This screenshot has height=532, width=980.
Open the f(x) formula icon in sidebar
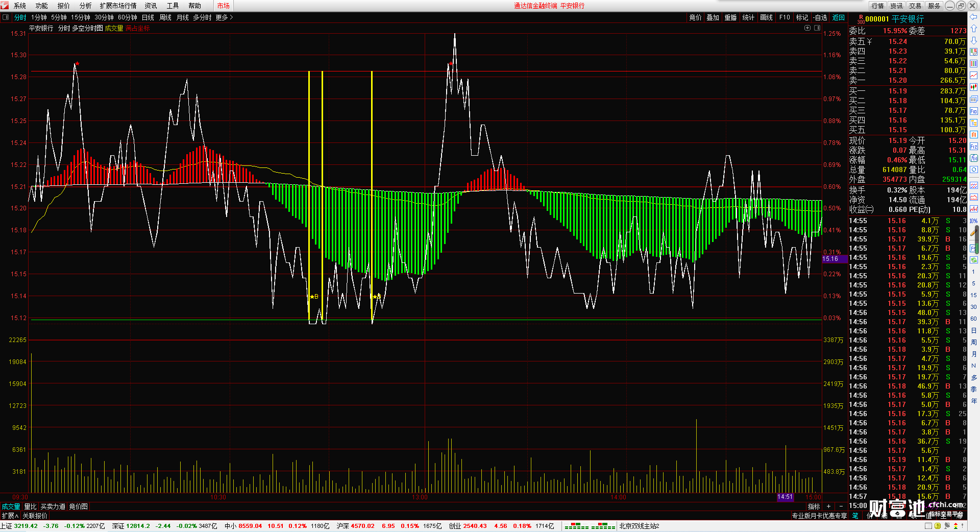[974, 158]
